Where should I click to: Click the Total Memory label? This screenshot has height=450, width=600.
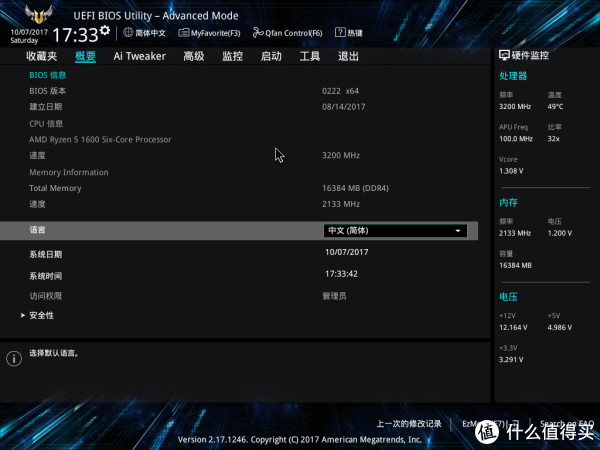(x=55, y=188)
